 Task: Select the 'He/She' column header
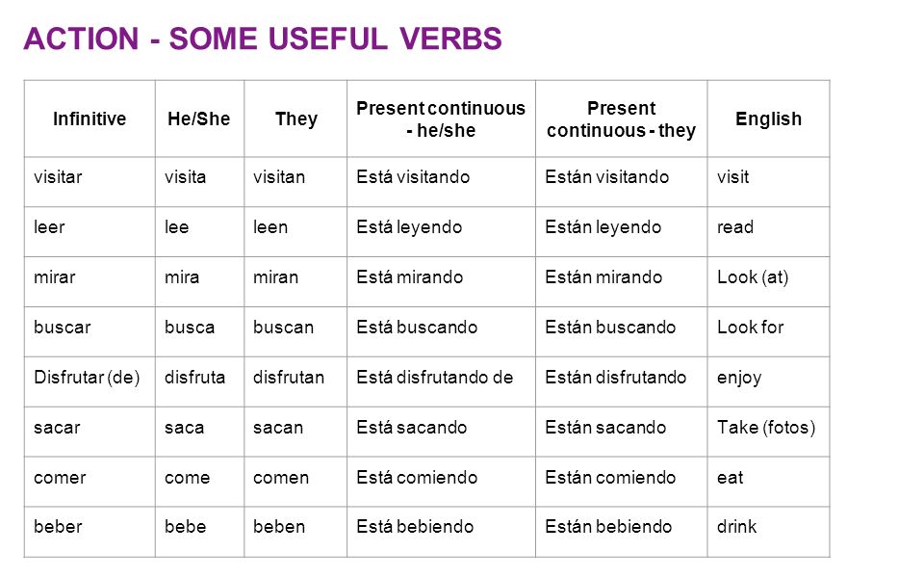coord(200,118)
